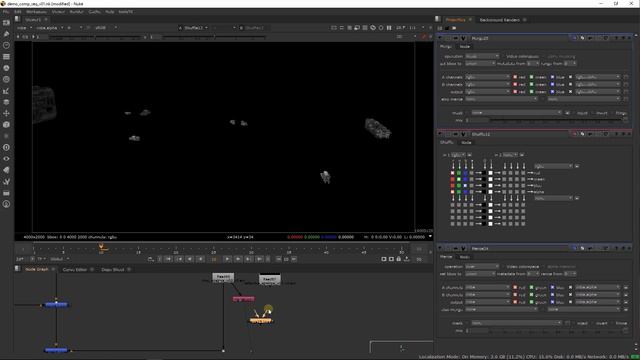Open the Render menu

(76, 12)
